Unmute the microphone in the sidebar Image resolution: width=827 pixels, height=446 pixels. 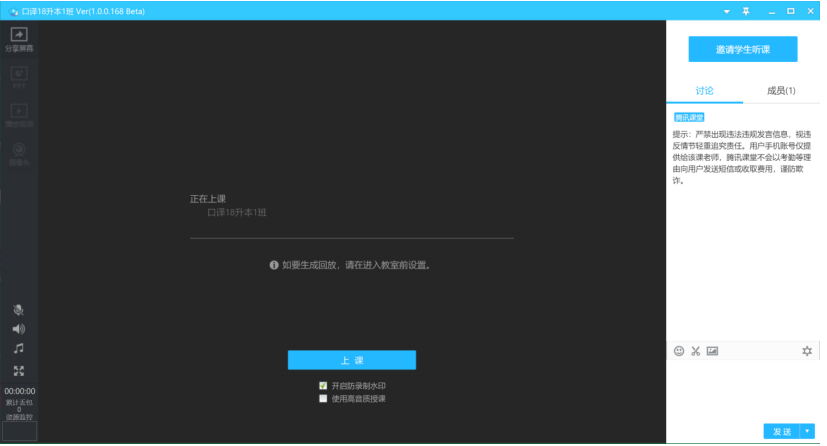tap(19, 310)
